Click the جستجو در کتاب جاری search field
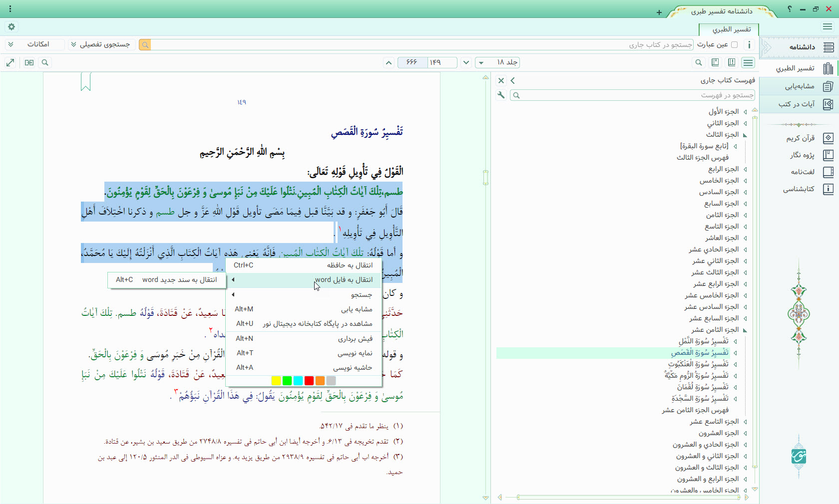Screen dimensions: 839x504 point(422,45)
